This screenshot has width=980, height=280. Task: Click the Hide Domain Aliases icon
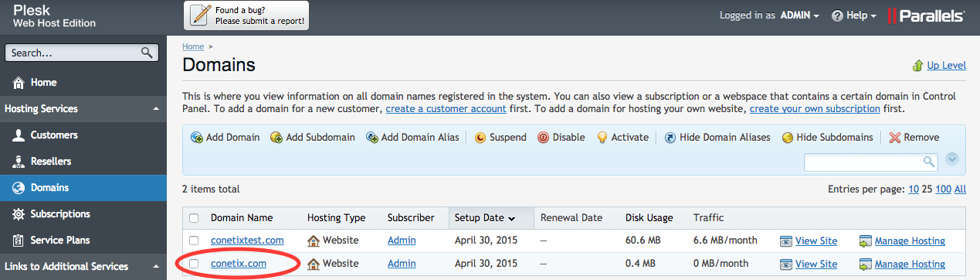coord(670,138)
